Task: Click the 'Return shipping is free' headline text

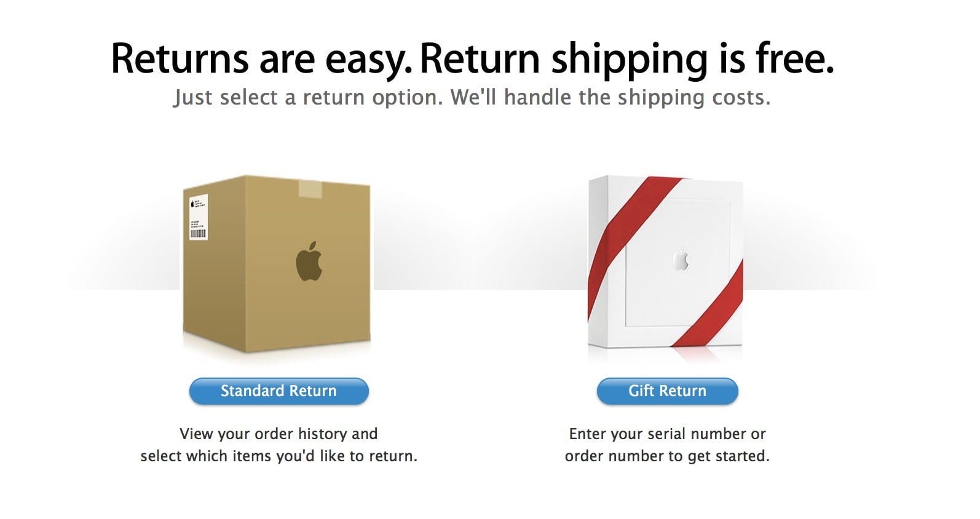Action: point(627,57)
